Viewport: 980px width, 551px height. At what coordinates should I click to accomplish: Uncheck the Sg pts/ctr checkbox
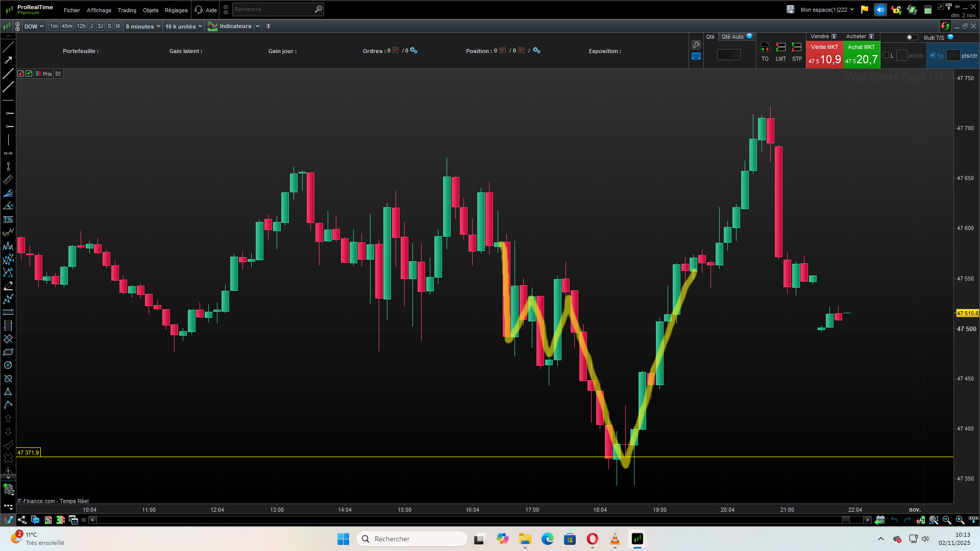[x=933, y=55]
